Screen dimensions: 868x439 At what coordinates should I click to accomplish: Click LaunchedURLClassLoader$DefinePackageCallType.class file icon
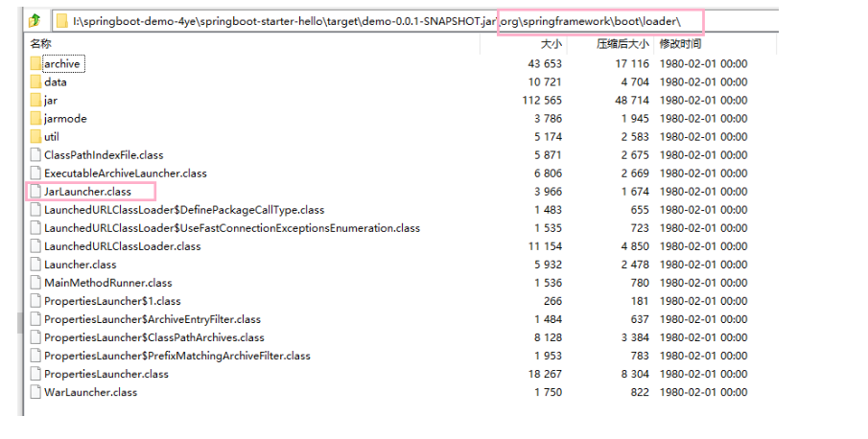(36, 210)
